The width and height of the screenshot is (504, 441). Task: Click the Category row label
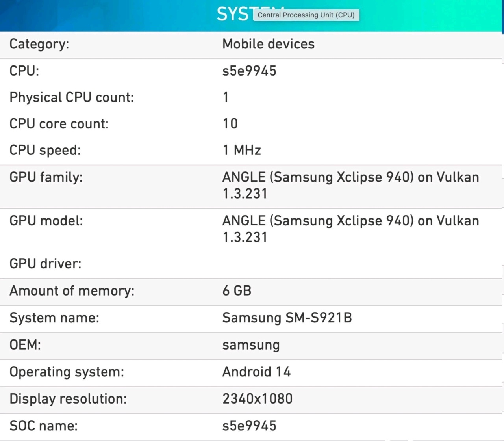(39, 44)
